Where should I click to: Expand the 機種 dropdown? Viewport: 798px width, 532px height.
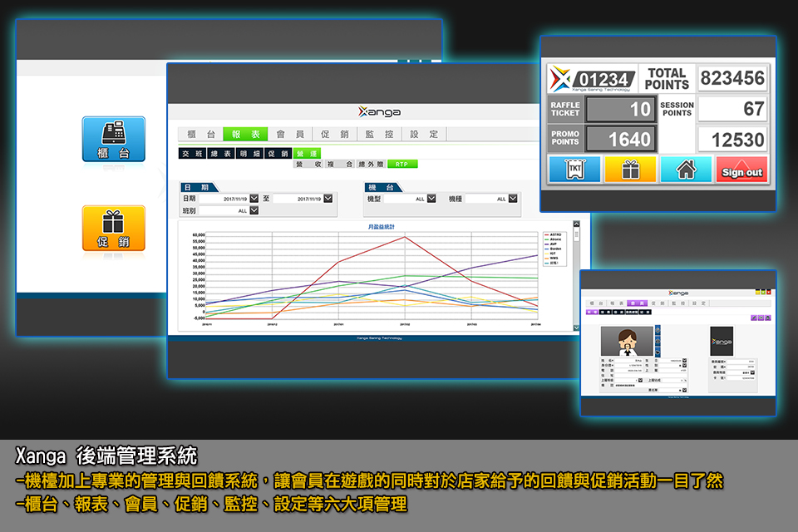513,198
